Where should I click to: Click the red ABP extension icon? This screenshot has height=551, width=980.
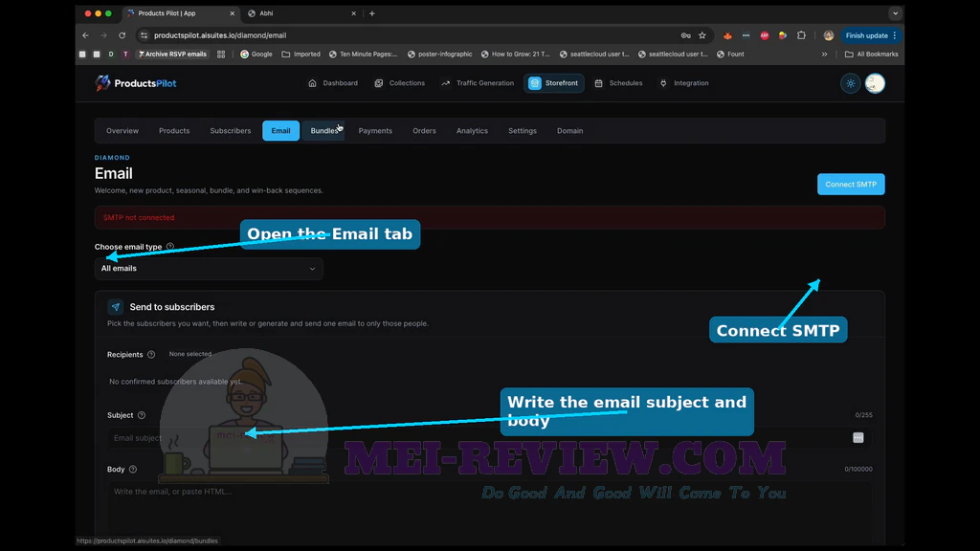click(x=765, y=35)
